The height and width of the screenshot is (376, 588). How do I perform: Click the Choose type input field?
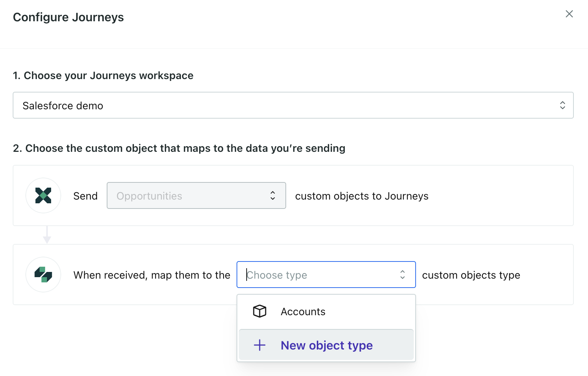point(326,275)
